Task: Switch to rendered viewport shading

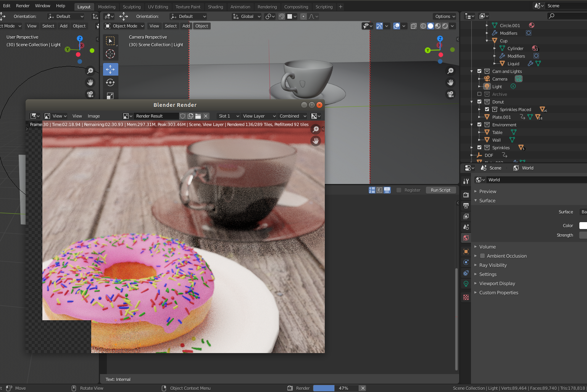Action: coord(445,26)
